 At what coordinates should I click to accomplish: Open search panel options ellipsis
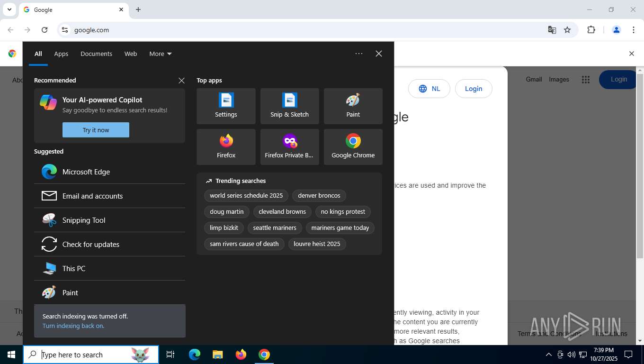tap(359, 54)
